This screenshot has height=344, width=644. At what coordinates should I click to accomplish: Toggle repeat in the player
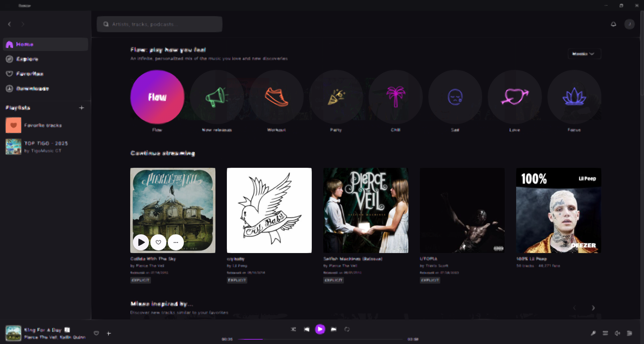[x=347, y=329]
